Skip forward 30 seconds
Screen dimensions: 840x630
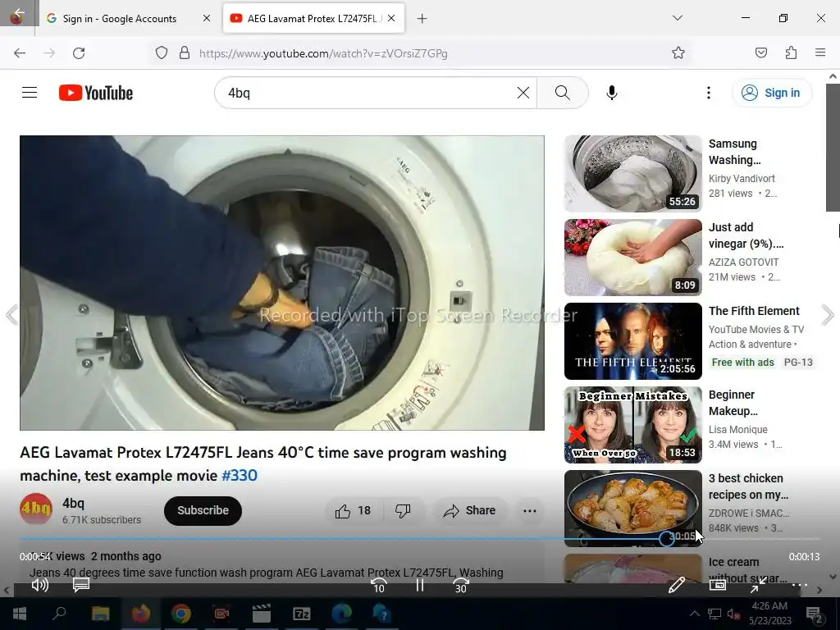461,586
